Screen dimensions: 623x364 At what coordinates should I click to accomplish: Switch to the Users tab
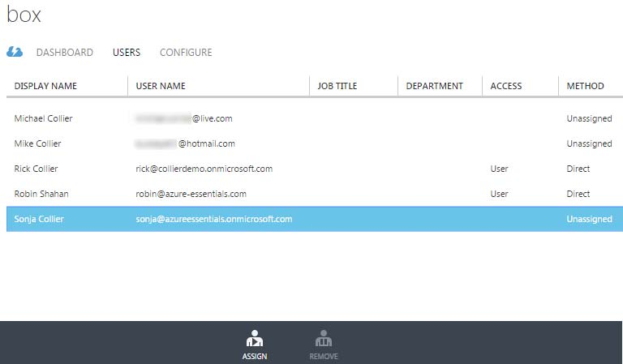(127, 53)
